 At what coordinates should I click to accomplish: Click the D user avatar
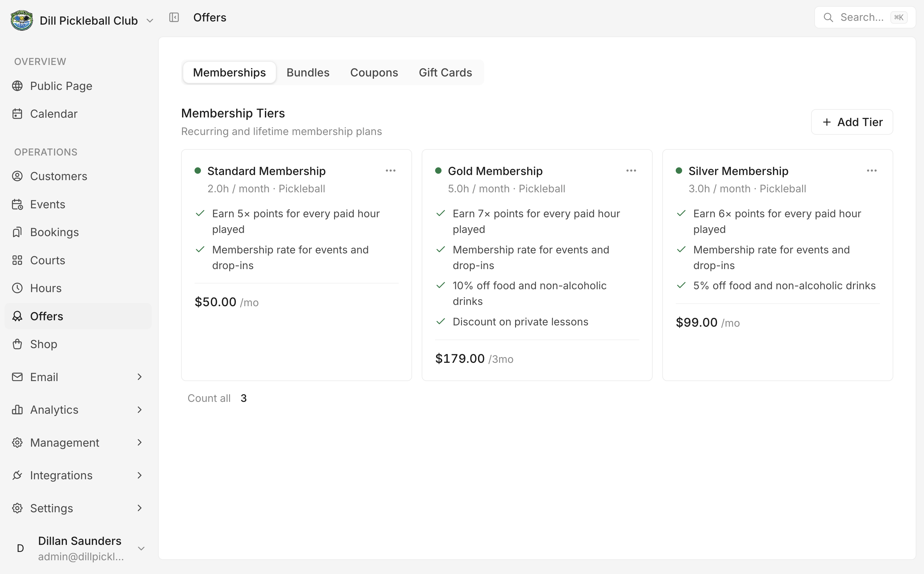pos(20,548)
